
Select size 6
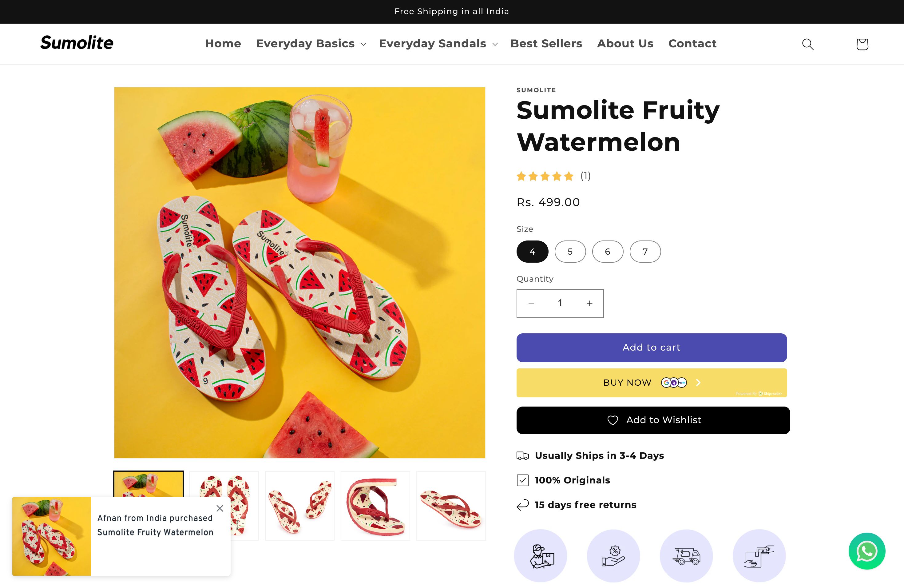click(x=607, y=252)
